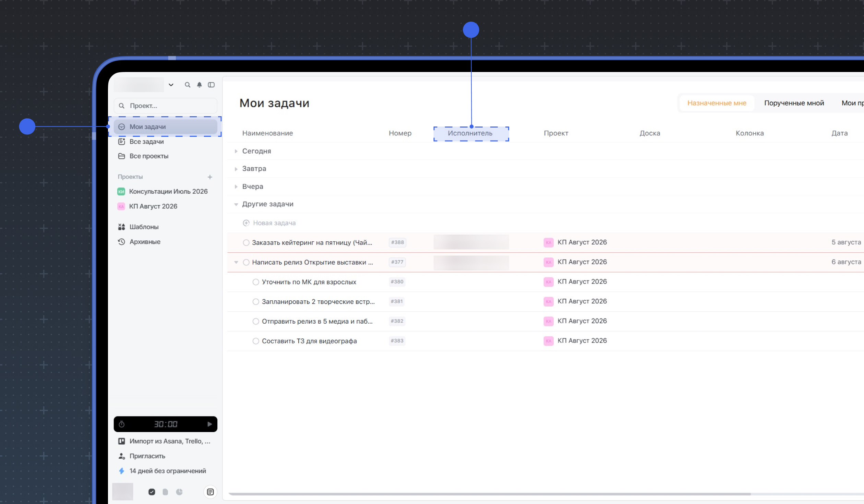Open notifications bell icon

tap(199, 85)
